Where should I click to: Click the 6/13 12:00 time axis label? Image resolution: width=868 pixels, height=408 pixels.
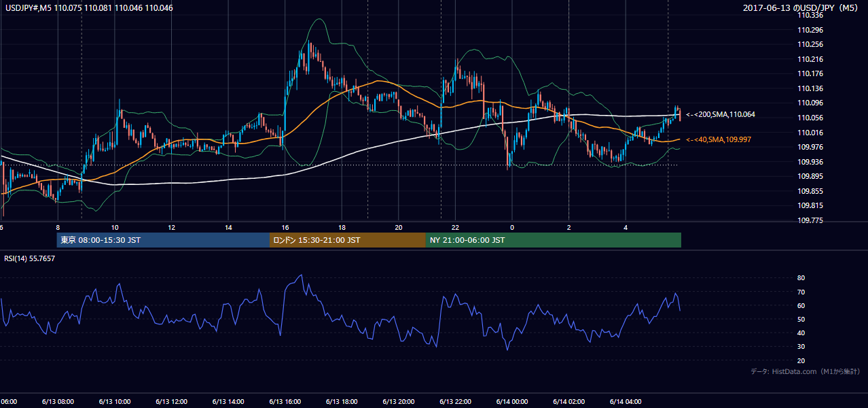171,401
